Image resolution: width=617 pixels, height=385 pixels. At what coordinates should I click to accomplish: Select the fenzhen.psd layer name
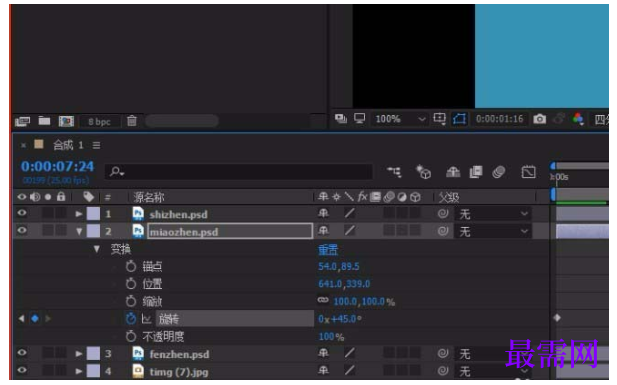pos(179,354)
